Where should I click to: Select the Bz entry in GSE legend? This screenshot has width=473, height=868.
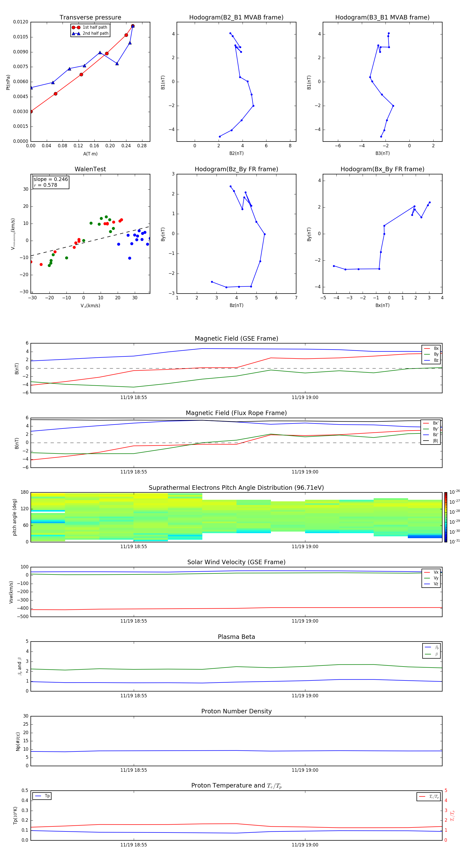[431, 360]
